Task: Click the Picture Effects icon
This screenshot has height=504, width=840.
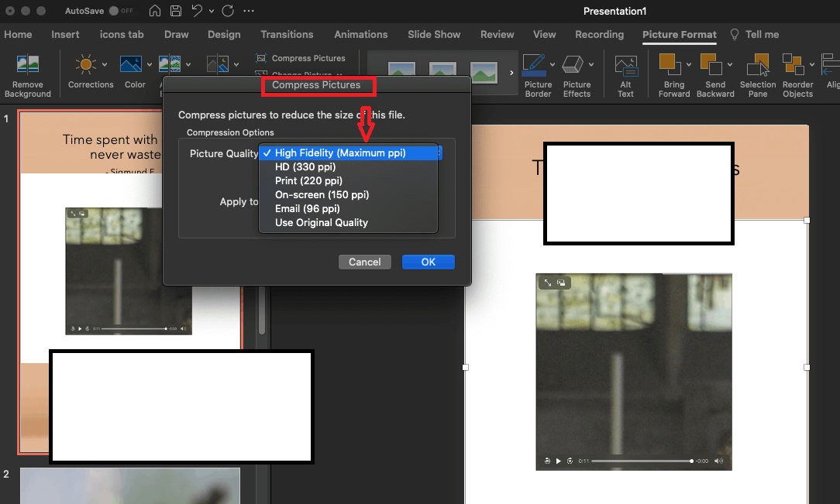Action: coord(573,64)
